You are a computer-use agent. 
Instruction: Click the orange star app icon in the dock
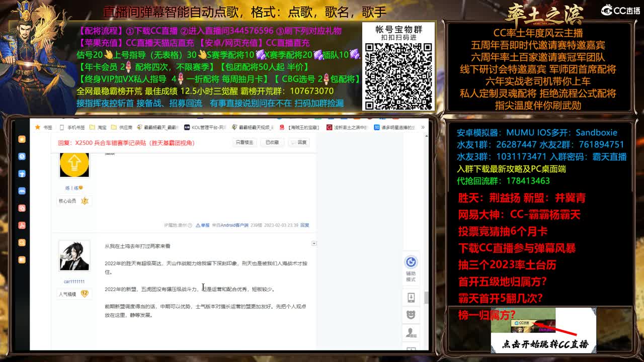[x=22, y=140]
